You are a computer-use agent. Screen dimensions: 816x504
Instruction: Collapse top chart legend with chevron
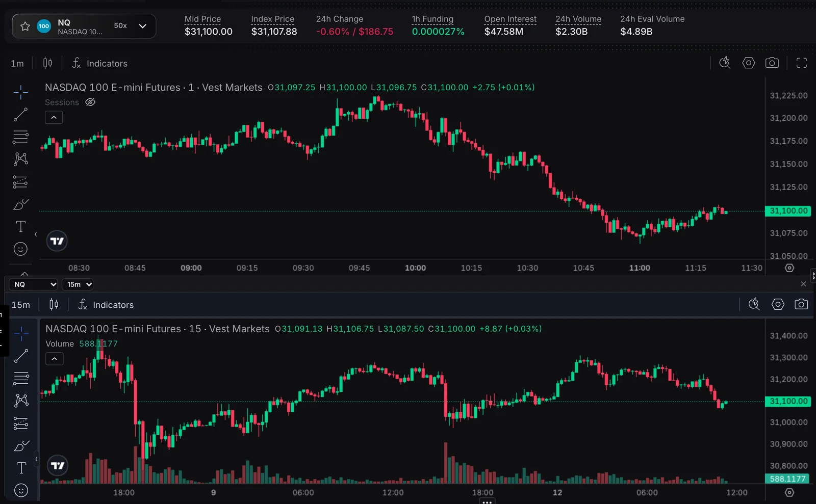(x=54, y=118)
